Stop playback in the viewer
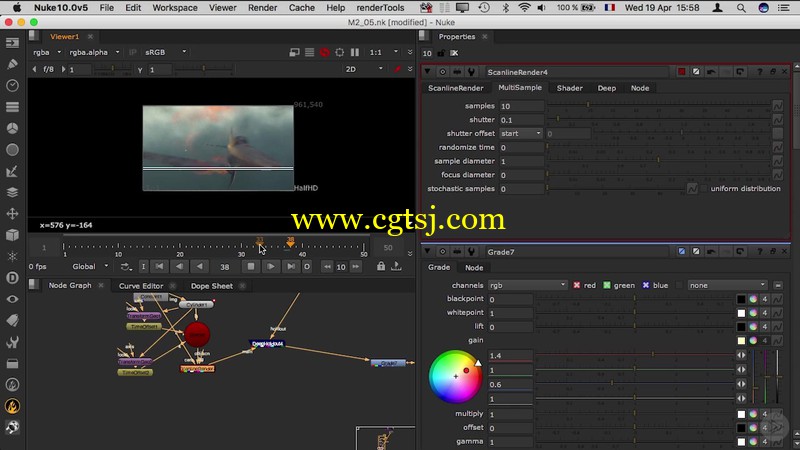The width and height of the screenshot is (800, 450). pos(251,266)
